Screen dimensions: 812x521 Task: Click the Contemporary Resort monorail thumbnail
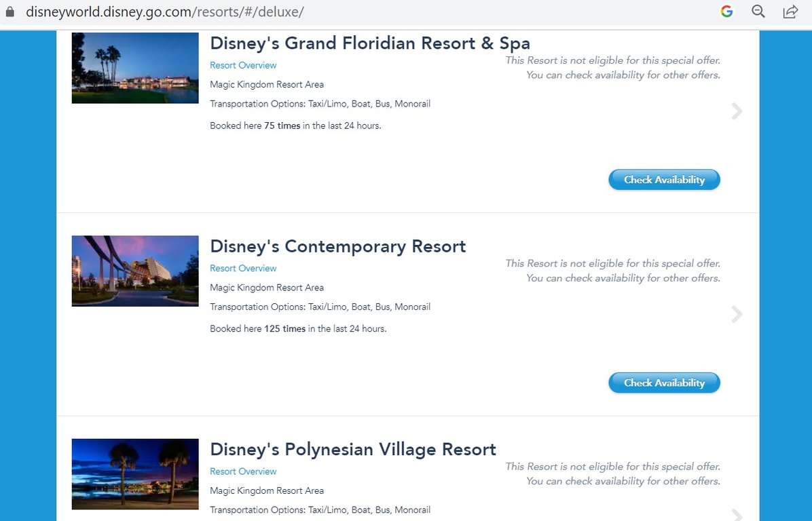pyautogui.click(x=135, y=271)
